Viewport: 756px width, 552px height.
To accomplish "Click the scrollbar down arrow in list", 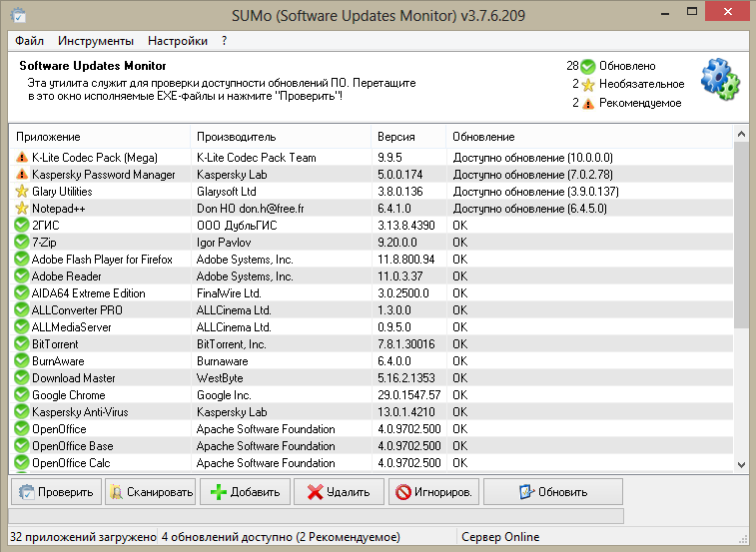I will pyautogui.click(x=740, y=464).
